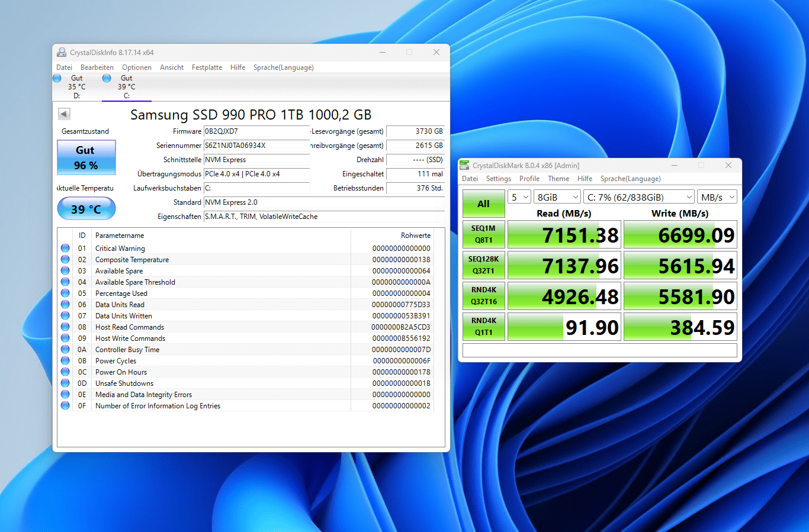Click status circle for Power Cycles row

(x=65, y=360)
